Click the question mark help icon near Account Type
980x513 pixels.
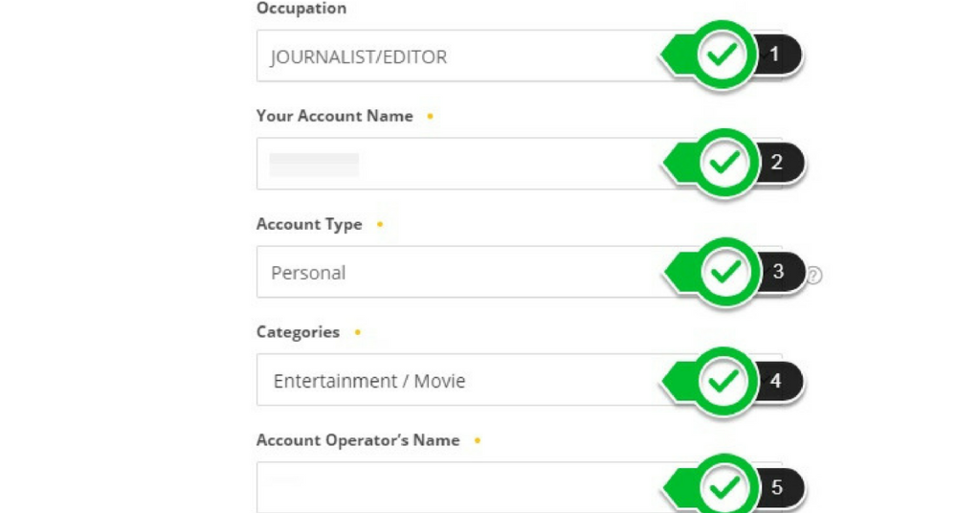click(x=813, y=275)
